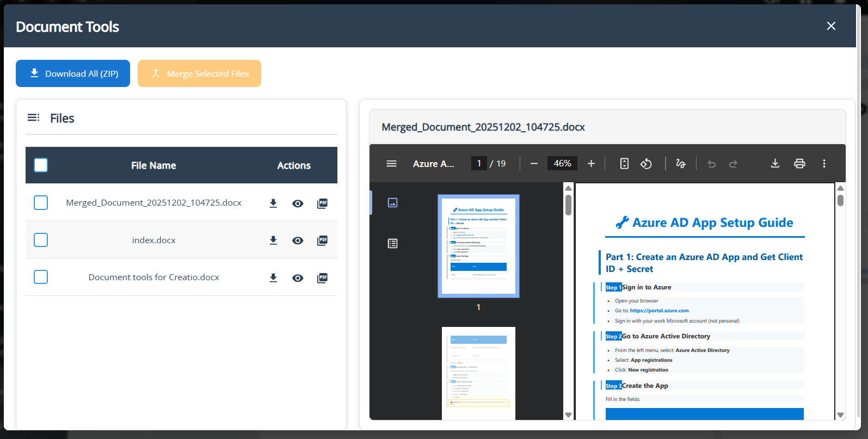The width and height of the screenshot is (868, 439).
Task: Rotate the PDF page counterclockwise
Action: (646, 164)
